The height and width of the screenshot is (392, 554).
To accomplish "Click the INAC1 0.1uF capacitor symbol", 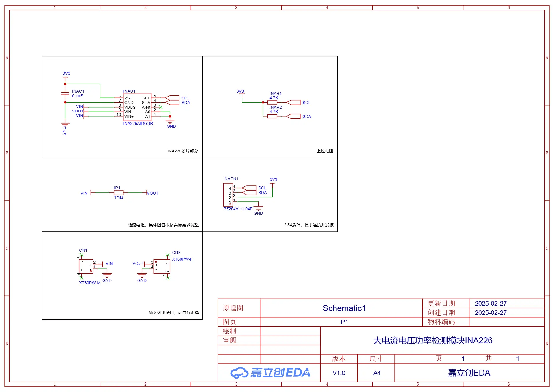I will click(65, 93).
